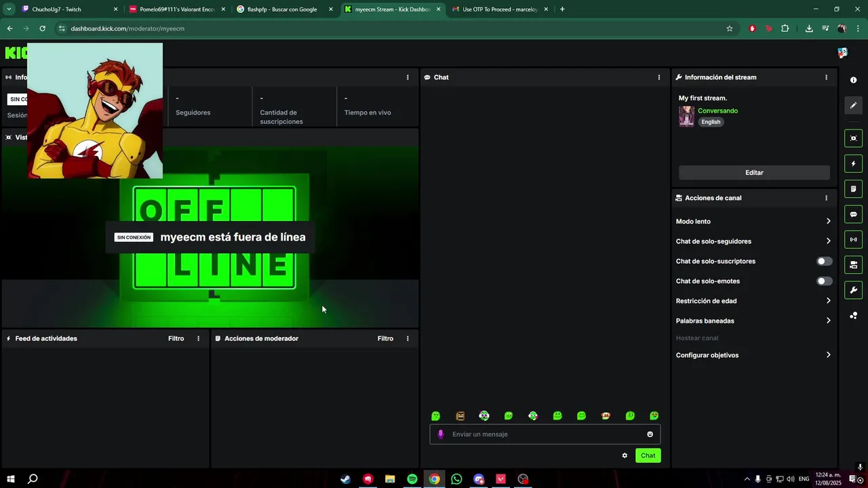The image size is (868, 488).
Task: Insert the last green emote in row
Action: click(x=654, y=416)
